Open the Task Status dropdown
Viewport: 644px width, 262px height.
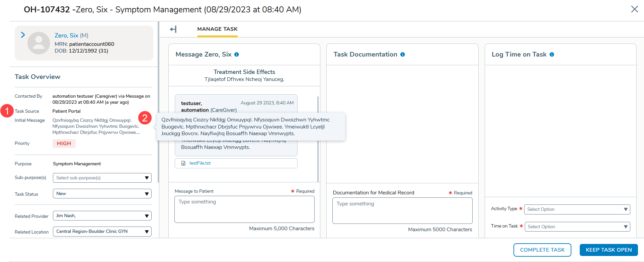tap(102, 194)
